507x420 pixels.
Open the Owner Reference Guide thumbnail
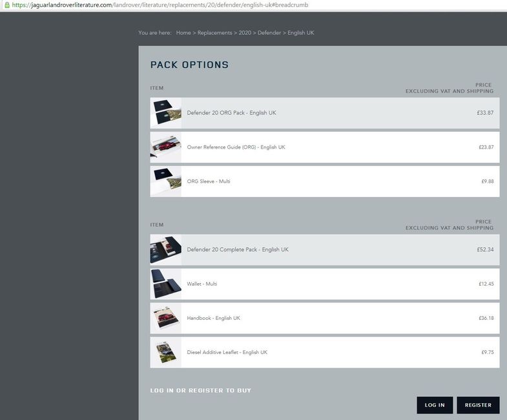tap(166, 147)
